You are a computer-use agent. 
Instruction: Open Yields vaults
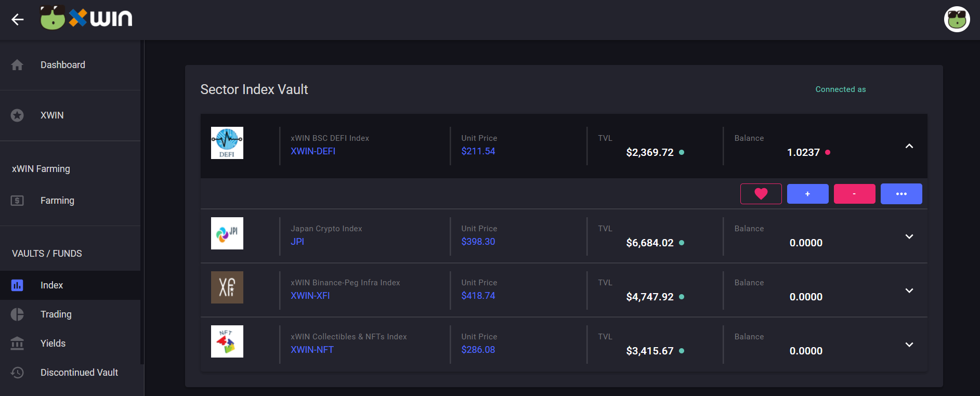pyautogui.click(x=70, y=344)
